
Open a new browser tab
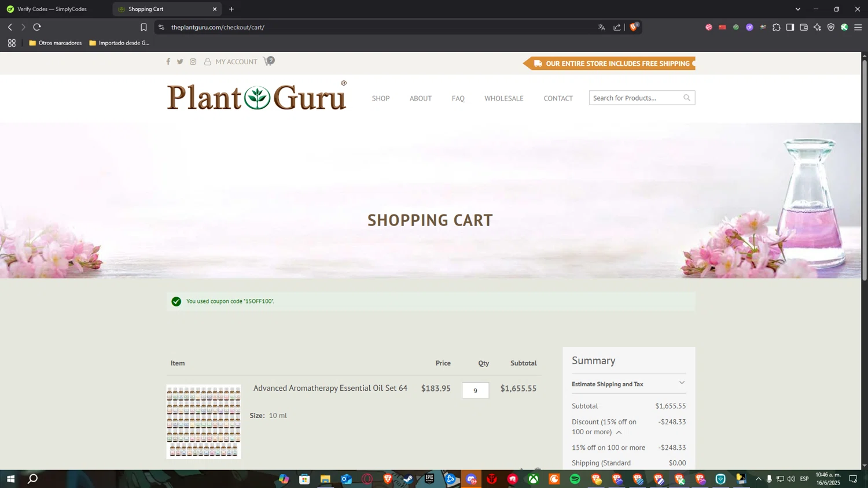pos(231,9)
